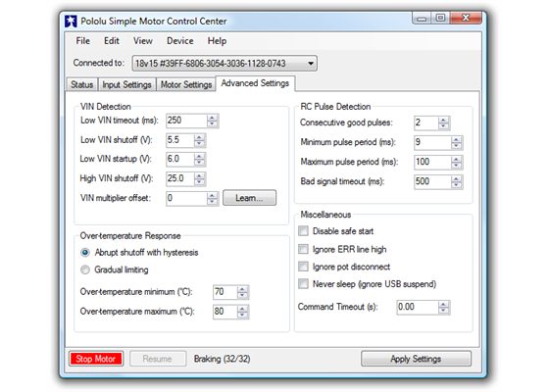Click the Consecutive good pulses field
Viewport: 549px width, 392px height.
click(x=425, y=122)
